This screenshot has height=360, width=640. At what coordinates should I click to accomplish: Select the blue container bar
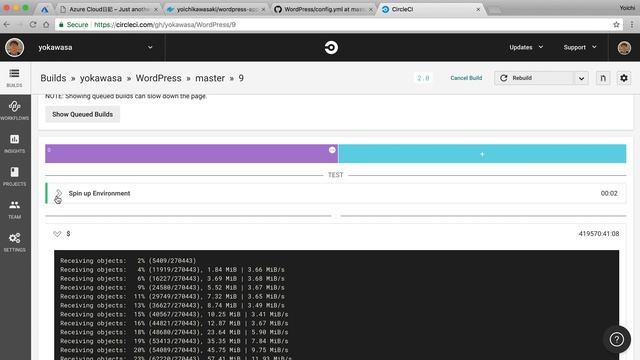point(482,153)
